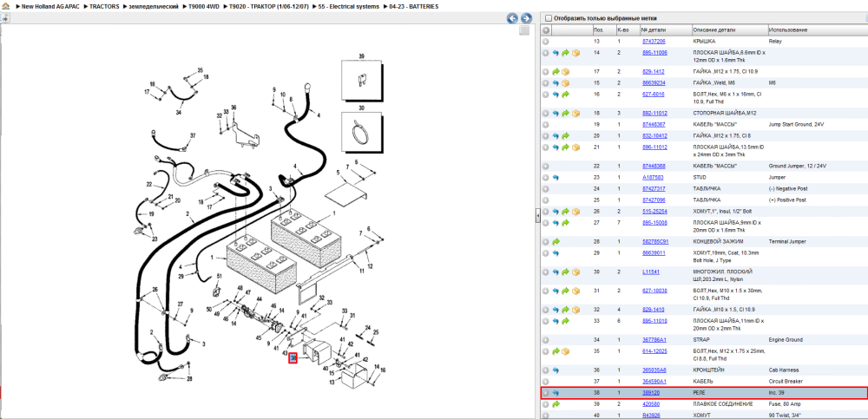Click inset thumbnail of item 30 strap
868x419 pixels.
point(361,131)
